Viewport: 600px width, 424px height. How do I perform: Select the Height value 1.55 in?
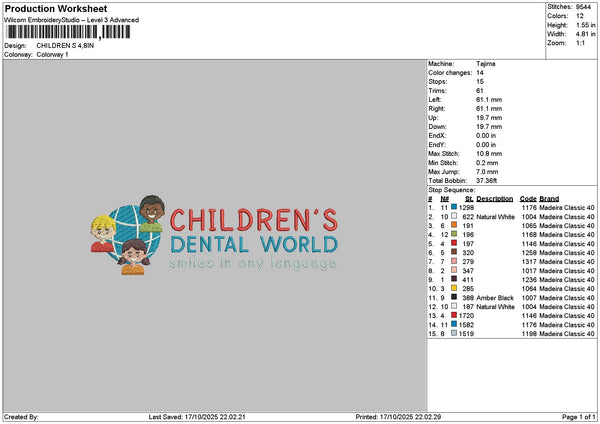pyautogui.click(x=585, y=25)
